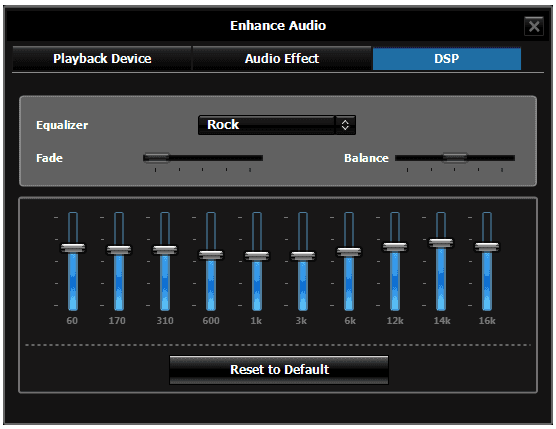
Task: Switch to the Playback Device tab
Action: [x=102, y=58]
